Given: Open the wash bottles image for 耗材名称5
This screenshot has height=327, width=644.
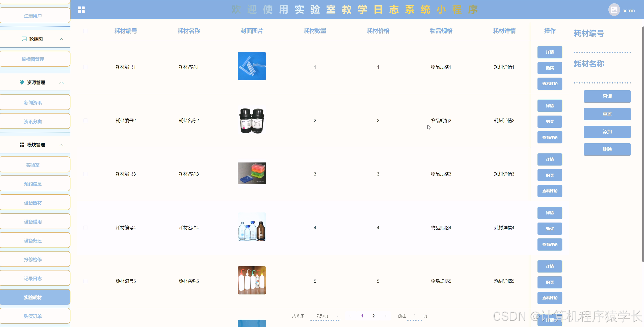Looking at the screenshot, I should [x=252, y=280].
